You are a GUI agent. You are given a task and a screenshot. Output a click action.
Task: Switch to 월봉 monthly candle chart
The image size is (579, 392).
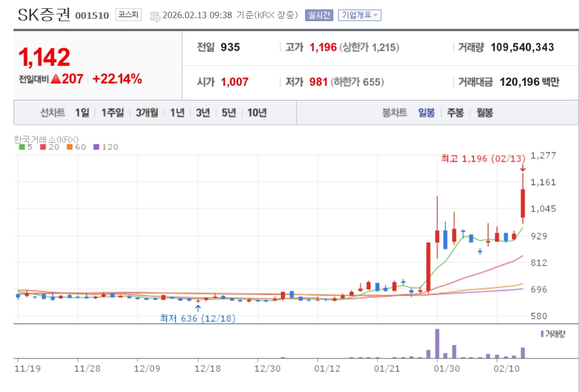[484, 113]
